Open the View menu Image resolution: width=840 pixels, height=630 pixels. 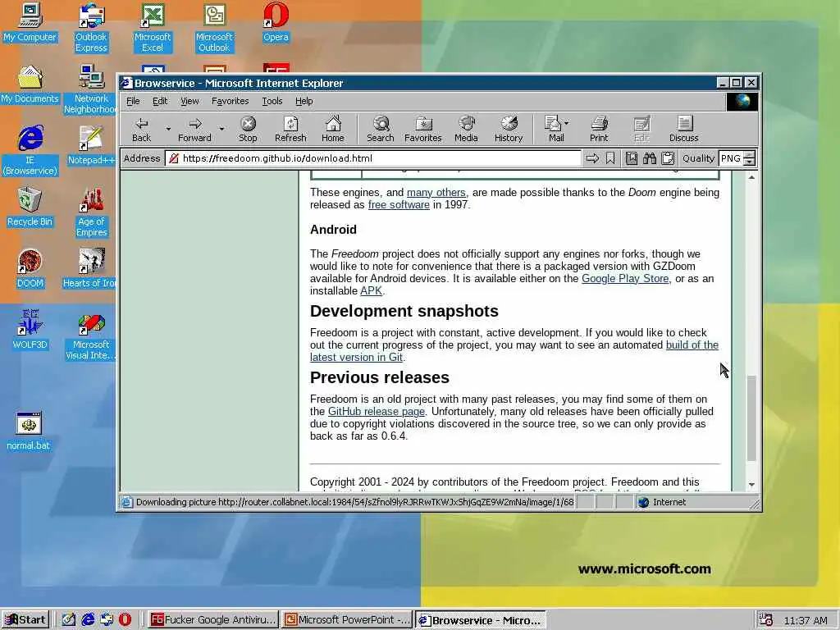(x=189, y=101)
